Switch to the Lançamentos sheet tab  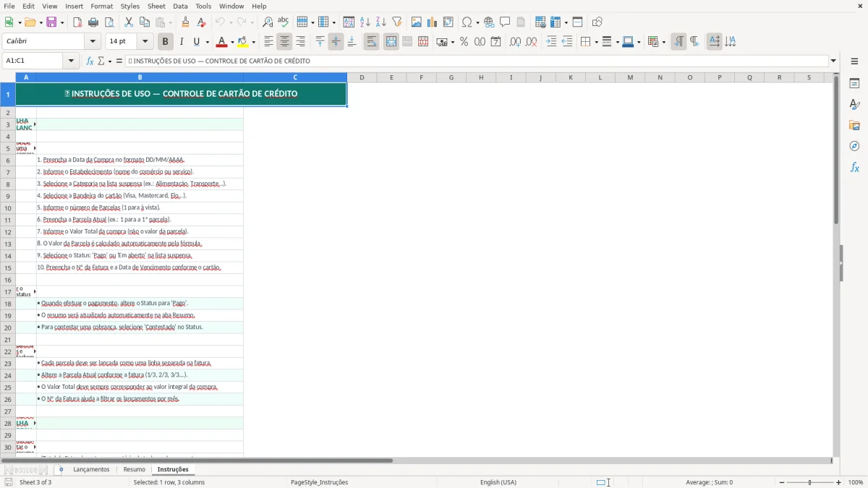pyautogui.click(x=91, y=469)
